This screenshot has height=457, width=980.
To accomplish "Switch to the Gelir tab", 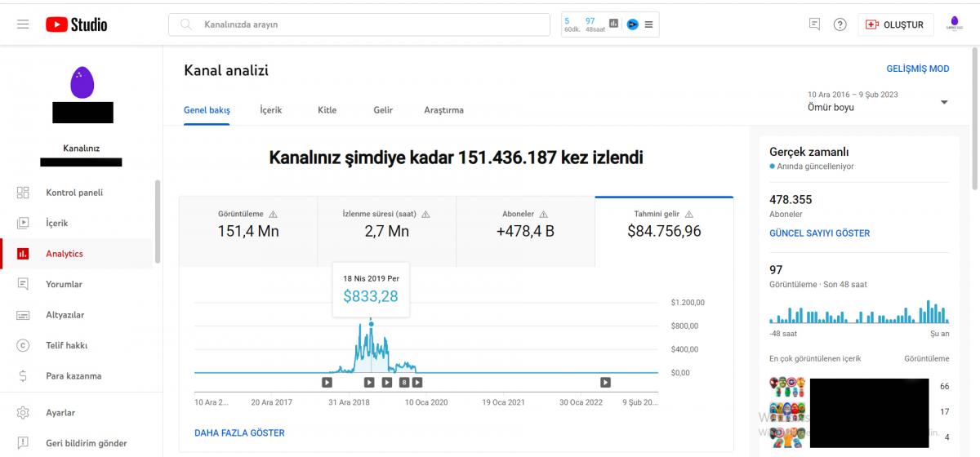I will click(383, 110).
